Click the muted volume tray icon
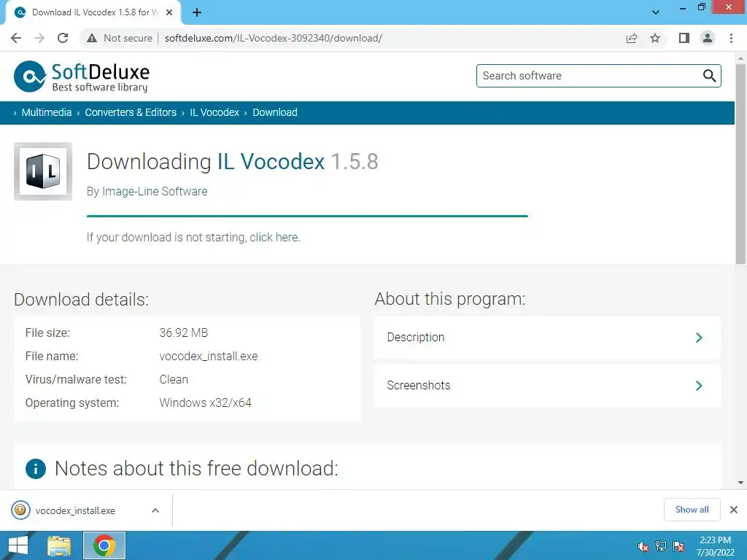The height and width of the screenshot is (560, 747). 643,546
